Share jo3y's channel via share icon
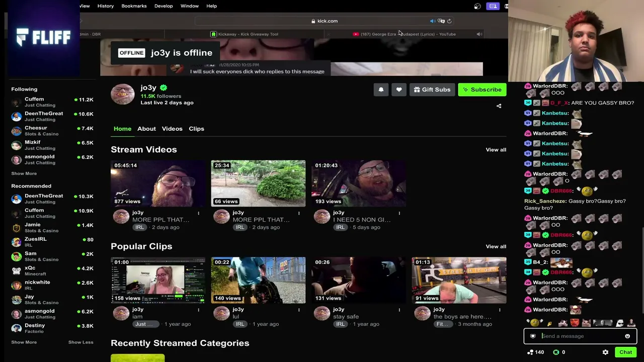Image resolution: width=644 pixels, height=362 pixels. pyautogui.click(x=499, y=106)
